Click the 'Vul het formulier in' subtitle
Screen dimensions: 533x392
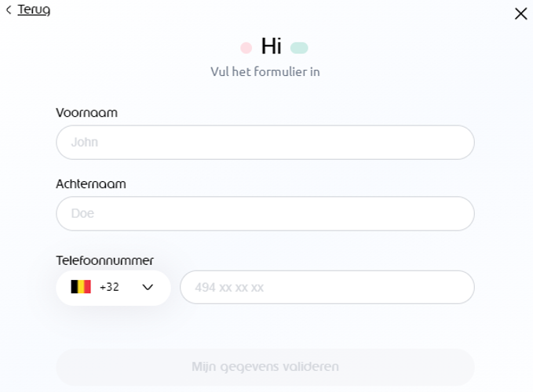point(265,72)
